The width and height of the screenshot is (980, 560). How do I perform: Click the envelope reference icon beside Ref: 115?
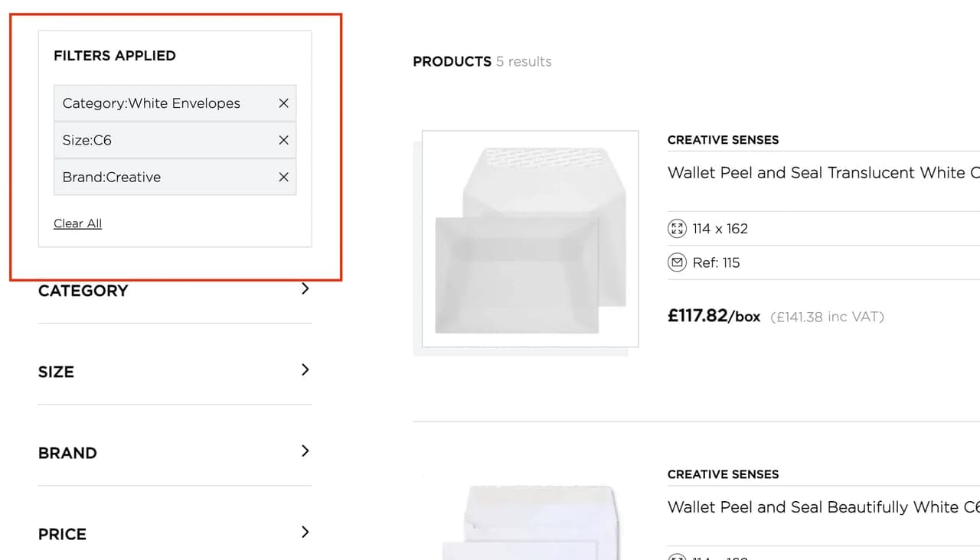tap(677, 262)
